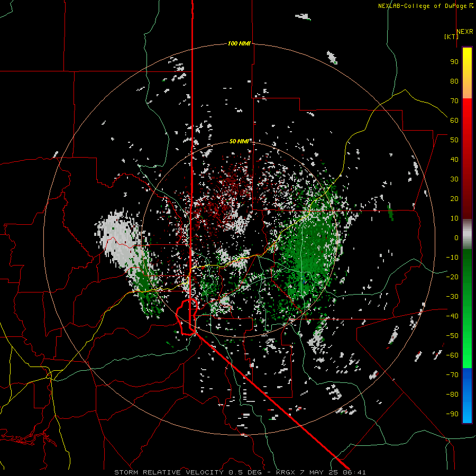Click the large gray echo west of 50 NMI ring
Viewport: 476px width, 476px height.
tap(120, 239)
